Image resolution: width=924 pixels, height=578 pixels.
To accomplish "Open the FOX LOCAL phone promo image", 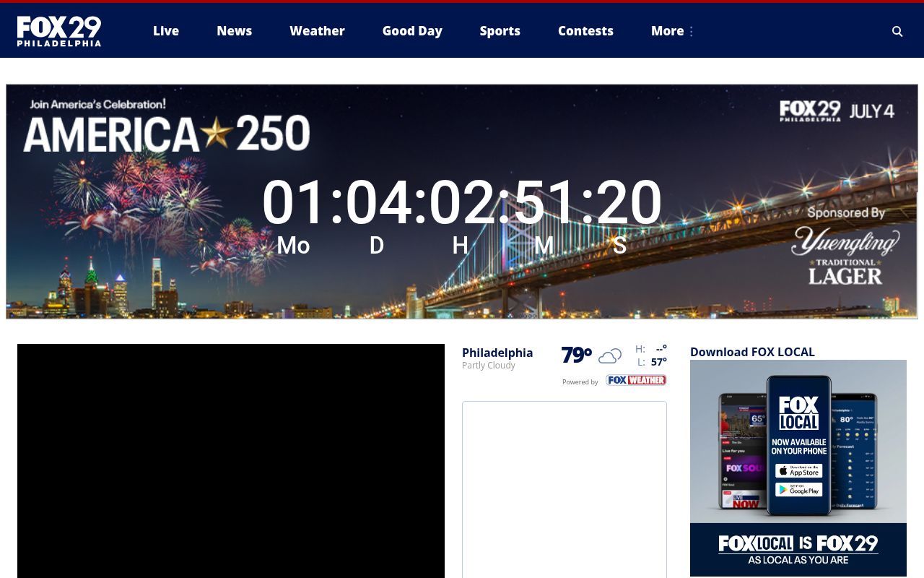I will pyautogui.click(x=798, y=468).
